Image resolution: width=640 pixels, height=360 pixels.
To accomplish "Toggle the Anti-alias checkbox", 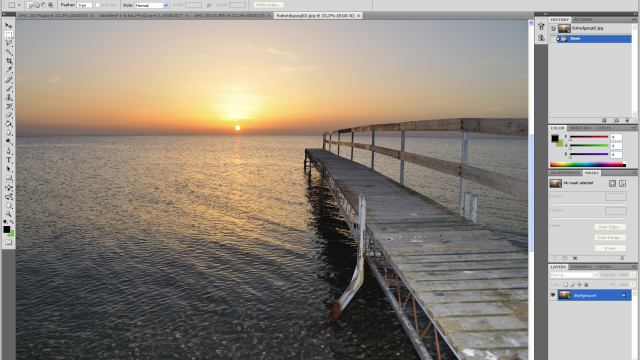I will click(x=98, y=5).
